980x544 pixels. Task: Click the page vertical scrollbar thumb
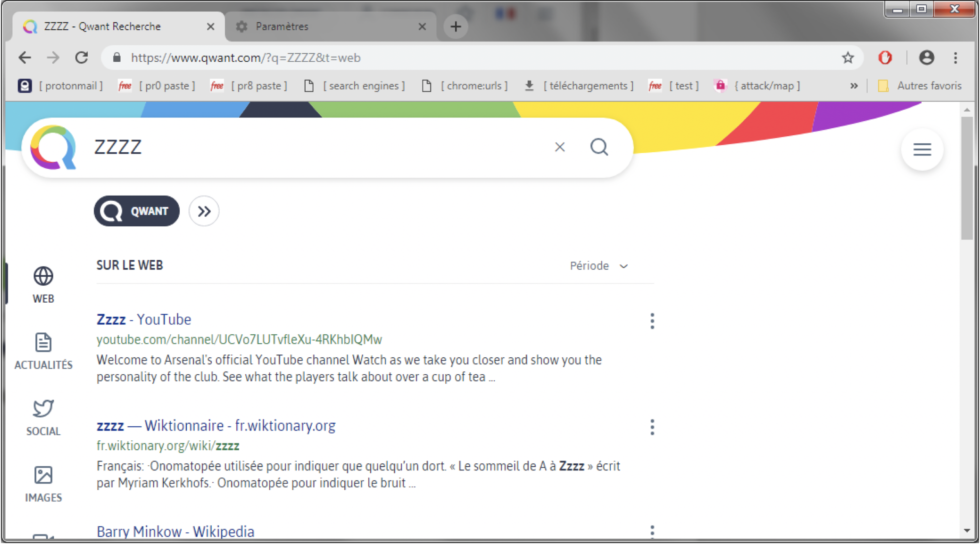[x=967, y=178]
